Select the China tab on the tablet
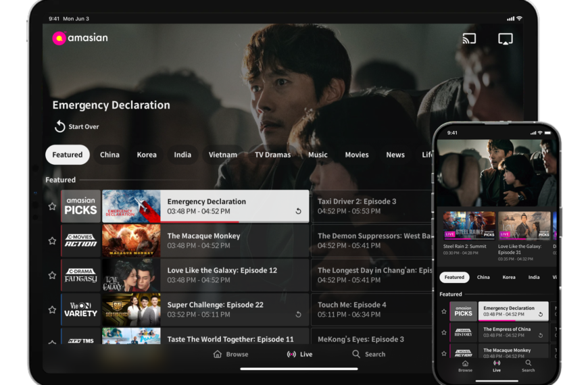The image size is (588, 385). coord(109,155)
